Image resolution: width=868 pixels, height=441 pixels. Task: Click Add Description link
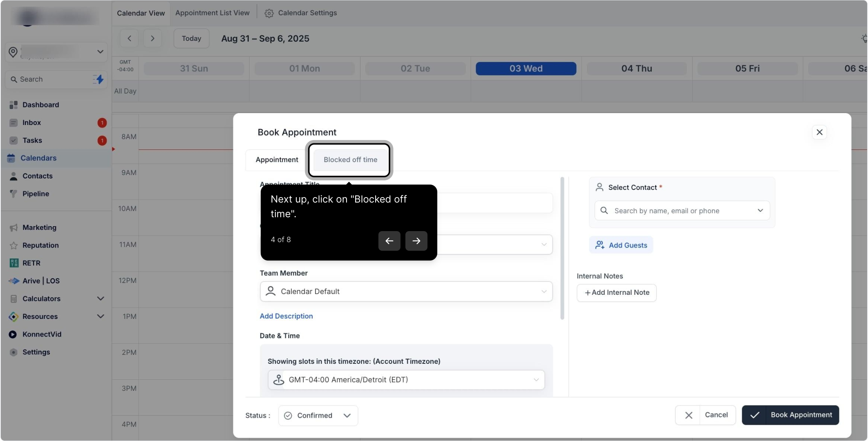286,316
